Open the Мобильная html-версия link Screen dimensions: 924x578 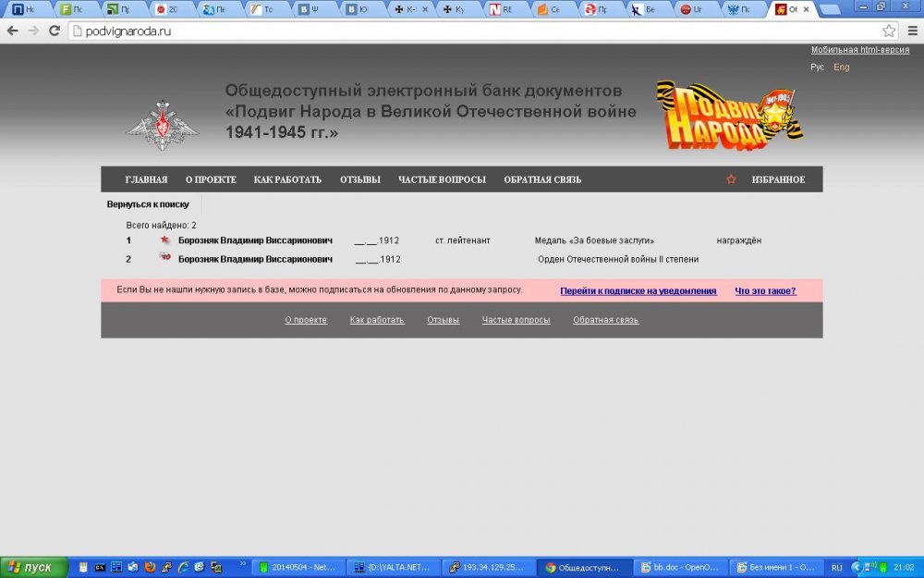(859, 50)
